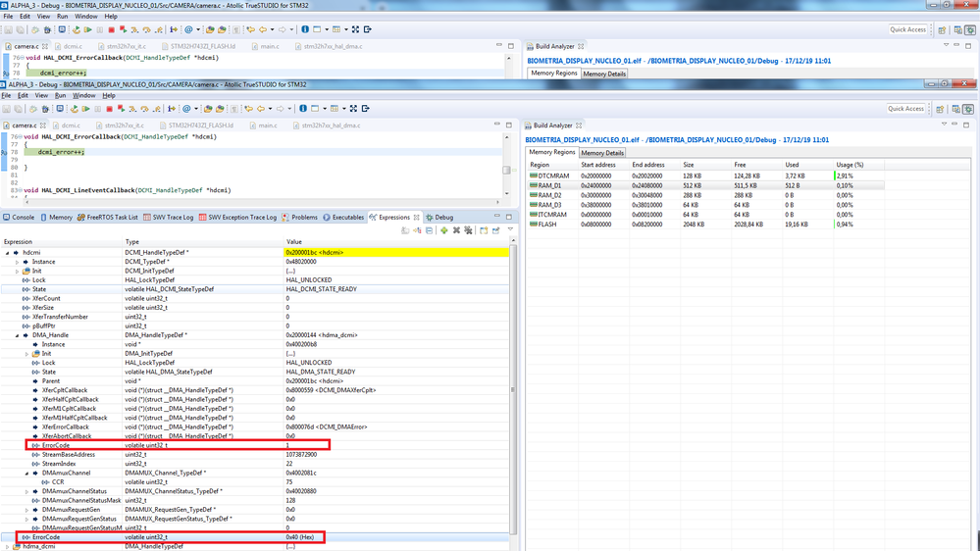Click Remove All Expressions double-X icon
This screenshot has height=551, width=980.
coord(468,230)
